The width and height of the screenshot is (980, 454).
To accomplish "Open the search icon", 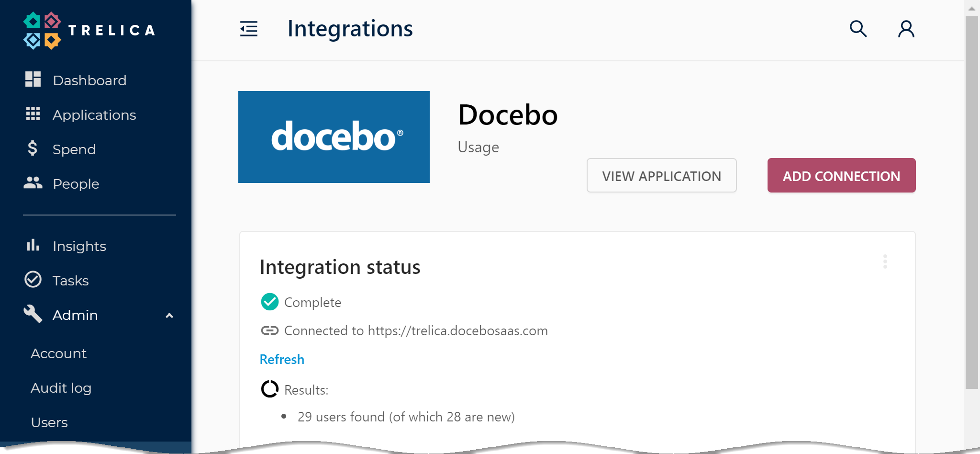I will [858, 29].
